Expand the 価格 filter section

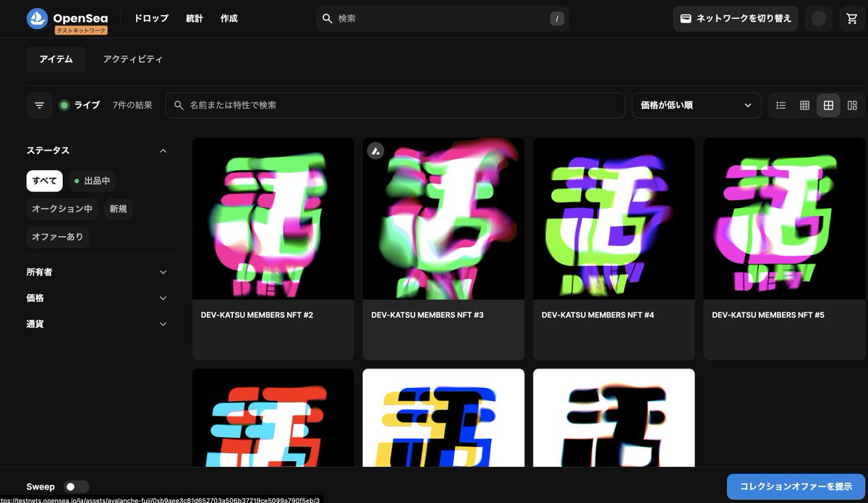pyautogui.click(x=97, y=298)
